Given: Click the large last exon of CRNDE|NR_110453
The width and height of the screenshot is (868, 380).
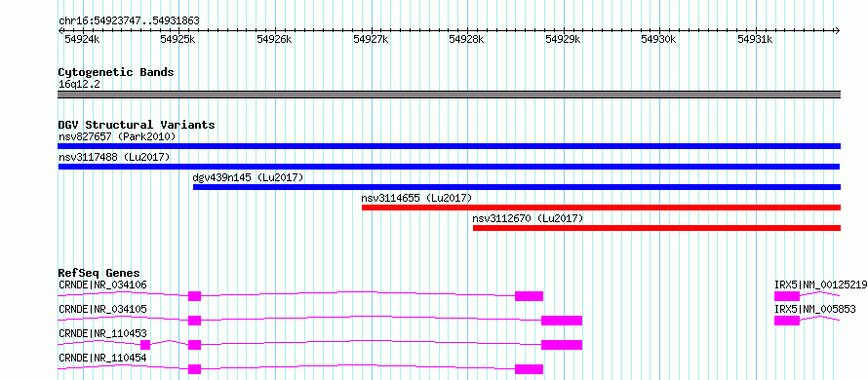Looking at the screenshot, I should (562, 345).
